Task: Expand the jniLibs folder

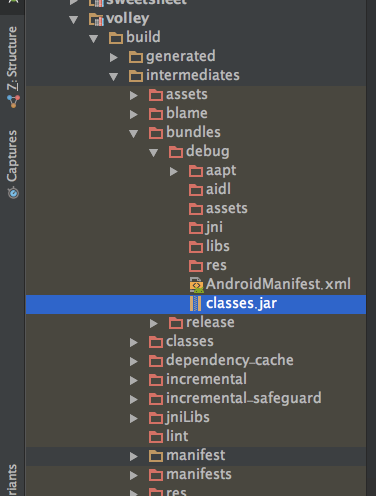Action: (x=134, y=418)
